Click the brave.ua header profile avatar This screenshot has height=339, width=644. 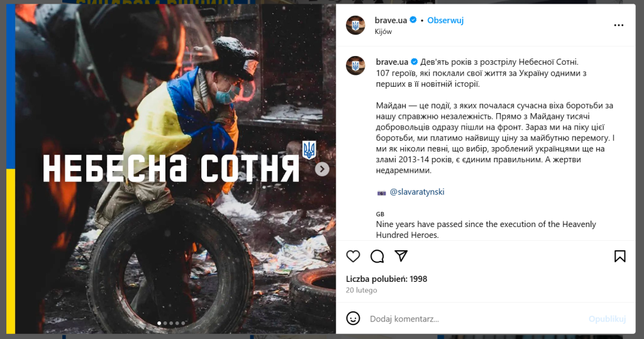[x=356, y=25]
